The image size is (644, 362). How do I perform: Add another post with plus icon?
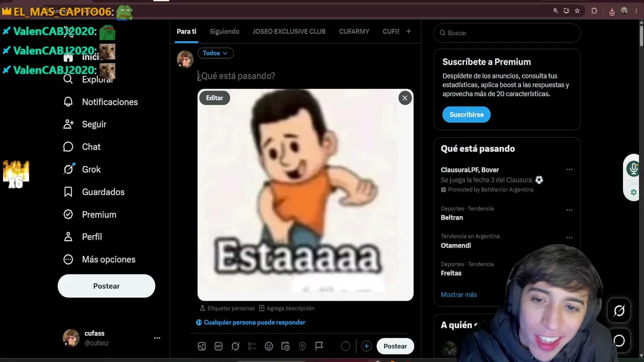(x=367, y=346)
